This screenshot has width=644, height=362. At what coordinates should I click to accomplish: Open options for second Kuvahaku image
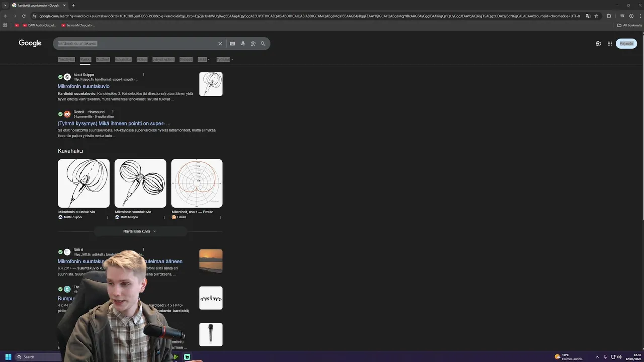(164, 217)
